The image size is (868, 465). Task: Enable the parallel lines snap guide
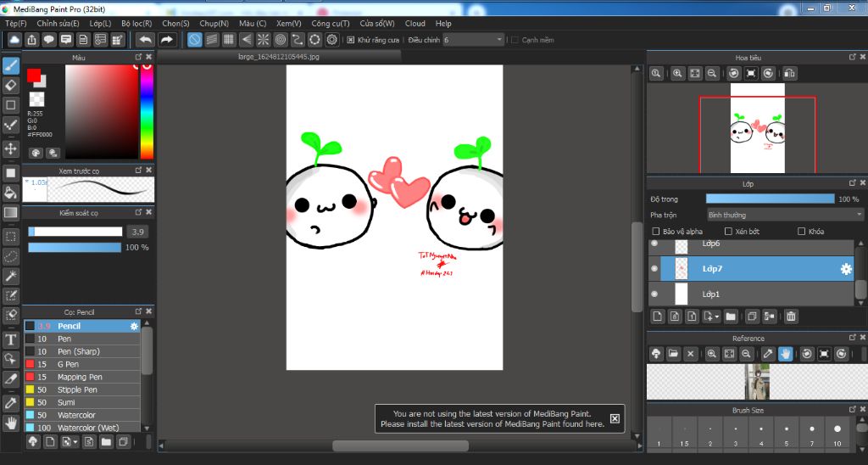click(211, 39)
